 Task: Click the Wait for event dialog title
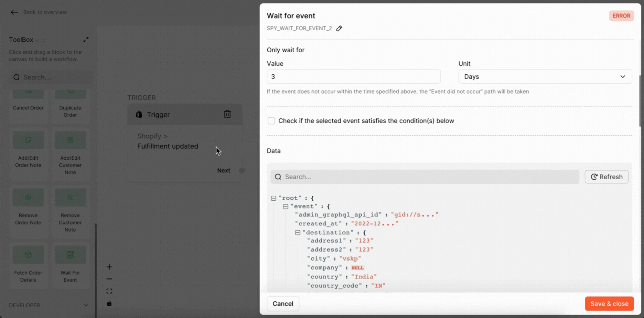(291, 16)
